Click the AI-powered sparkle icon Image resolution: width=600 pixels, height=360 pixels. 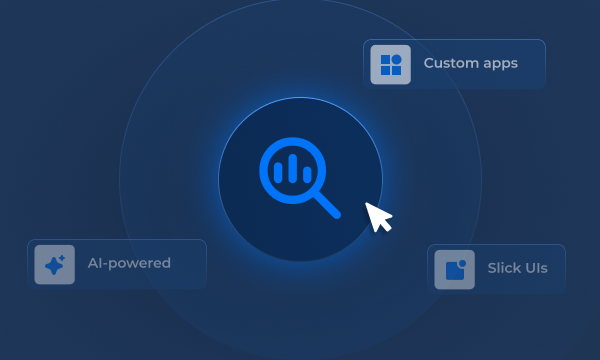tap(55, 265)
